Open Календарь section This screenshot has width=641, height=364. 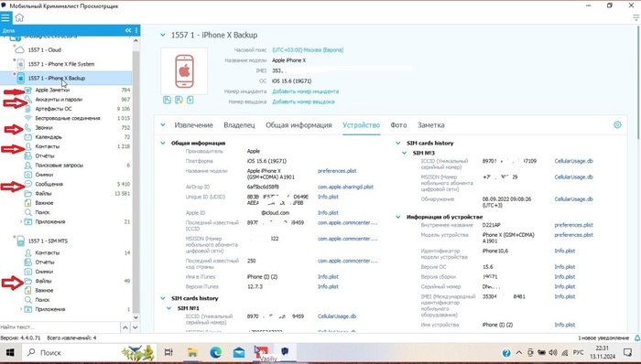49,136
